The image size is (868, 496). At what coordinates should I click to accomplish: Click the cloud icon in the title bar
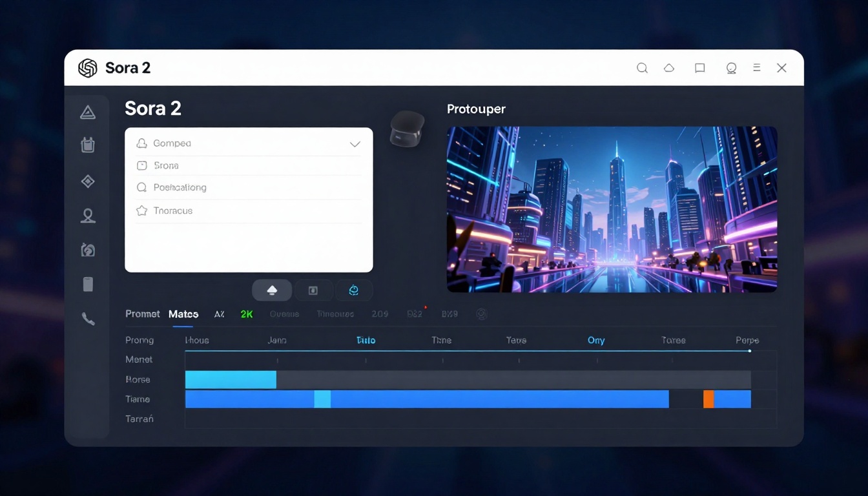point(669,68)
